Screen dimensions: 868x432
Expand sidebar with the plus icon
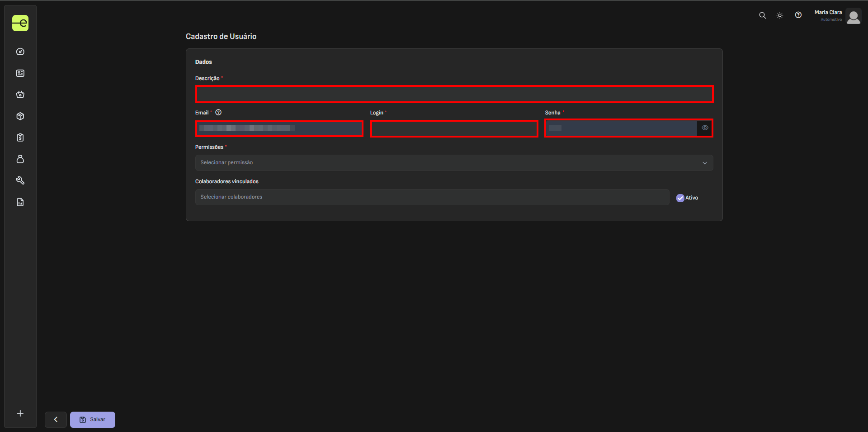[x=20, y=413]
